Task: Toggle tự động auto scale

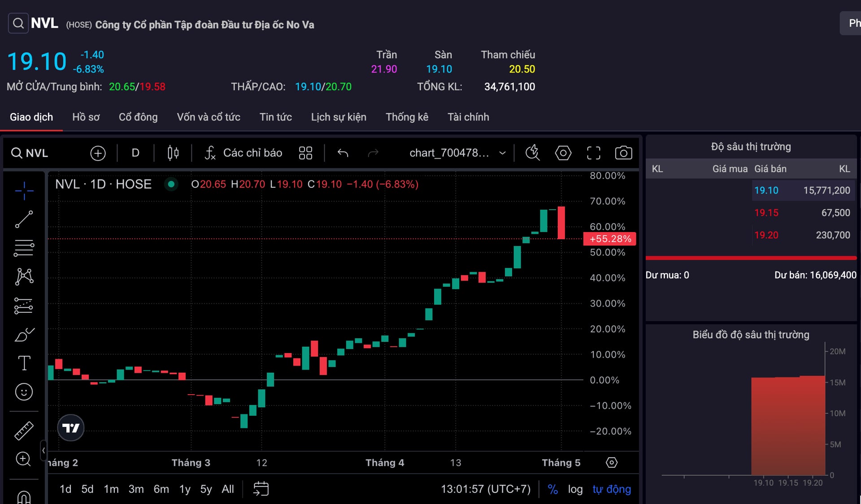Action: [x=612, y=489]
